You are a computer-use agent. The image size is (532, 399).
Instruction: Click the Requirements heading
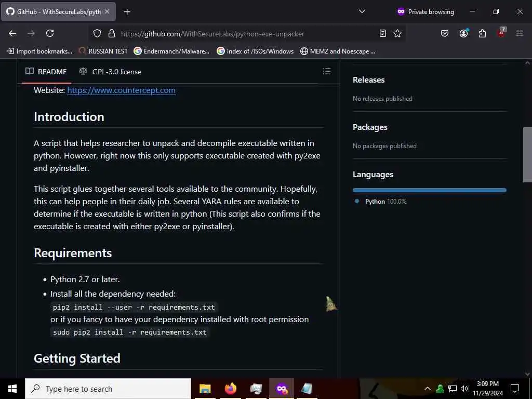(x=73, y=253)
